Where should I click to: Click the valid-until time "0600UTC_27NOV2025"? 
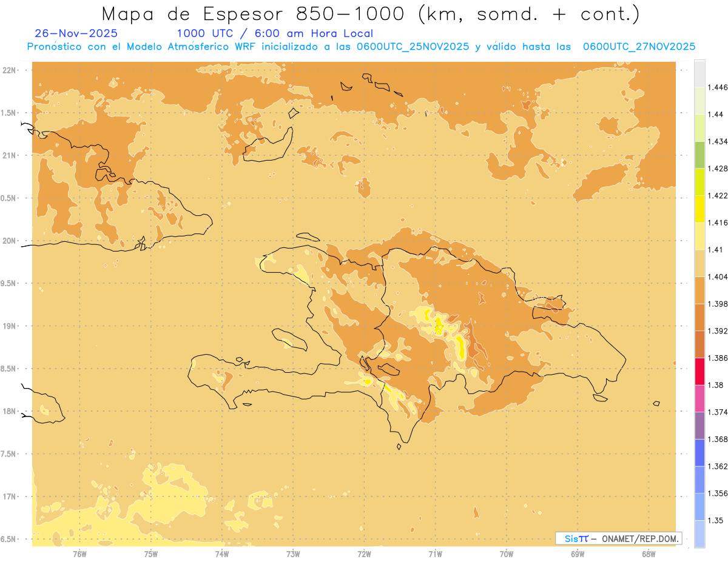click(639, 47)
